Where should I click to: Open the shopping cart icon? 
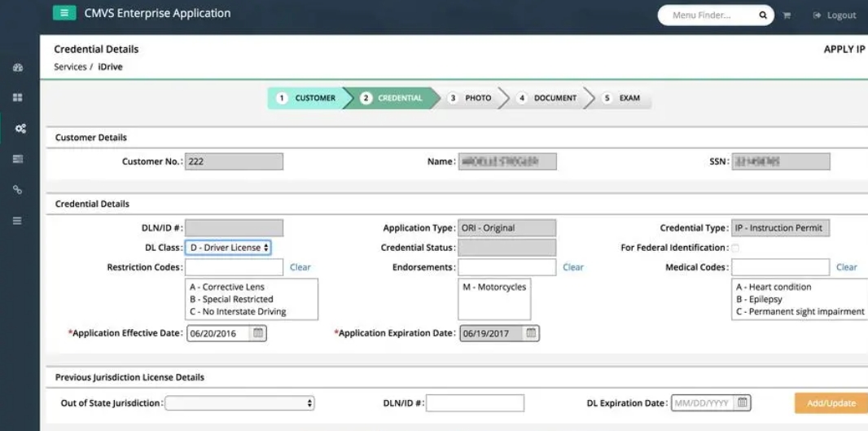pos(787,15)
